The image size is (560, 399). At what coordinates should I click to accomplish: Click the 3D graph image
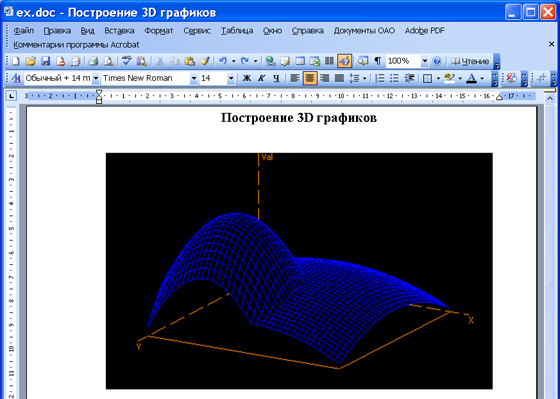(299, 271)
